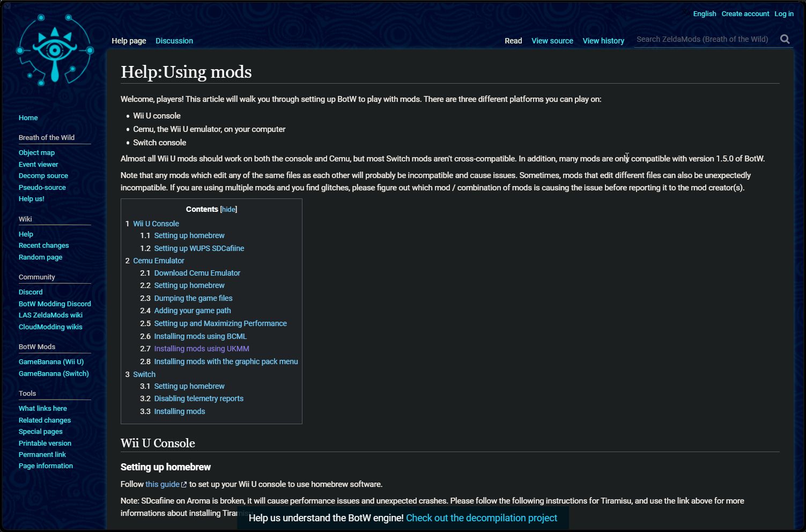This screenshot has height=532, width=806.
Task: Jump to 2.1 Download Cemu Emulator
Action: tap(190, 273)
